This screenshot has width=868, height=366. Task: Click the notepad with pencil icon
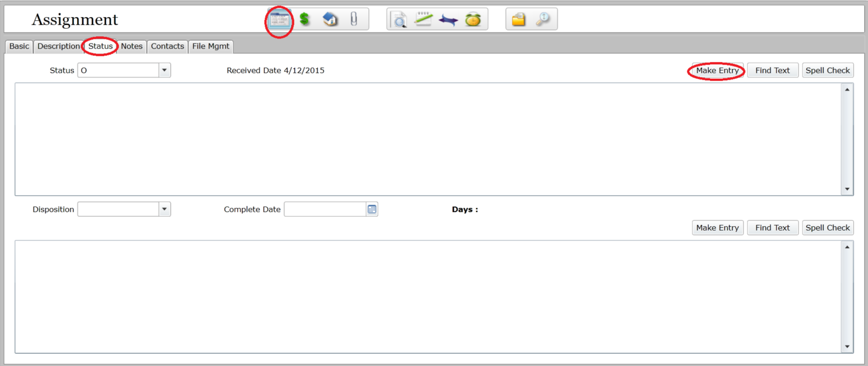[424, 19]
